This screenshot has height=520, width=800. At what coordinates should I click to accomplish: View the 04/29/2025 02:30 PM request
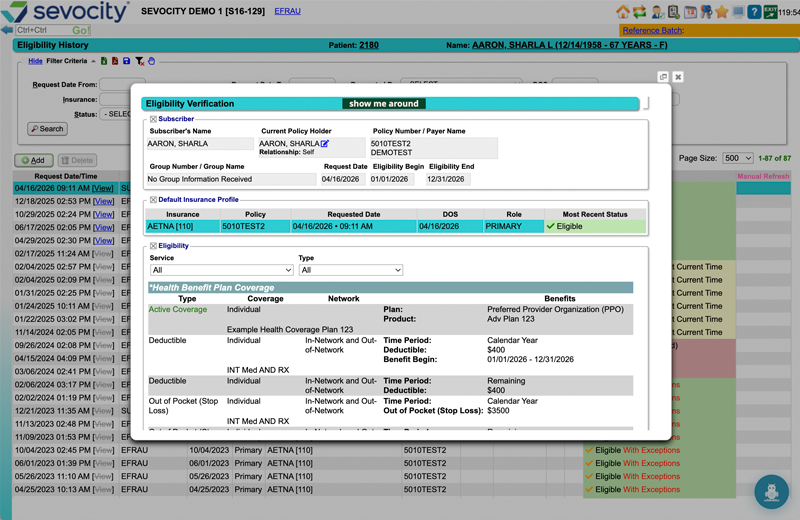click(104, 240)
